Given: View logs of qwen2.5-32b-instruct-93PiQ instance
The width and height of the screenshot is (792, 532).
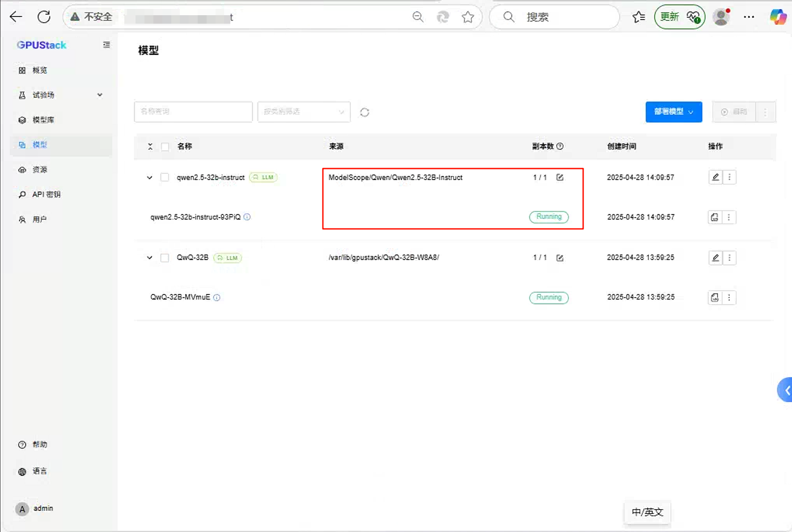Looking at the screenshot, I should [x=715, y=217].
